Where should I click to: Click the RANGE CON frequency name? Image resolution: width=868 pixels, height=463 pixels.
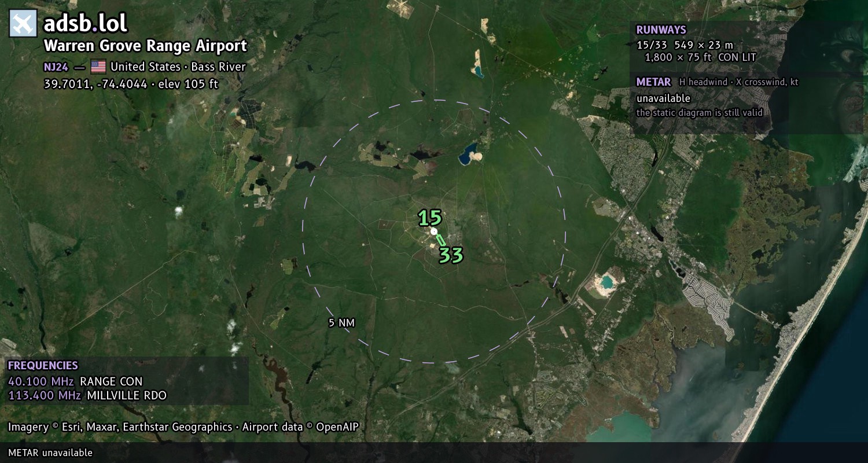111,381
